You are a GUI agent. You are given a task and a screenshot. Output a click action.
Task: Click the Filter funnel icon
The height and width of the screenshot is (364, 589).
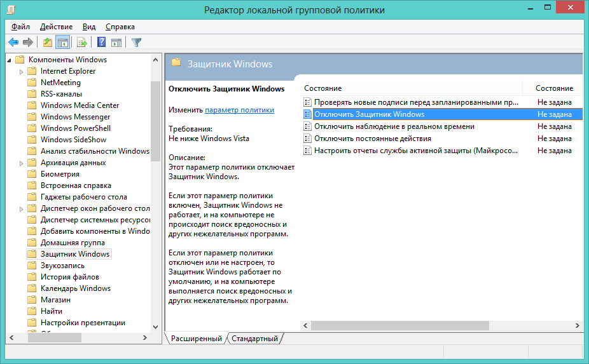coord(136,43)
